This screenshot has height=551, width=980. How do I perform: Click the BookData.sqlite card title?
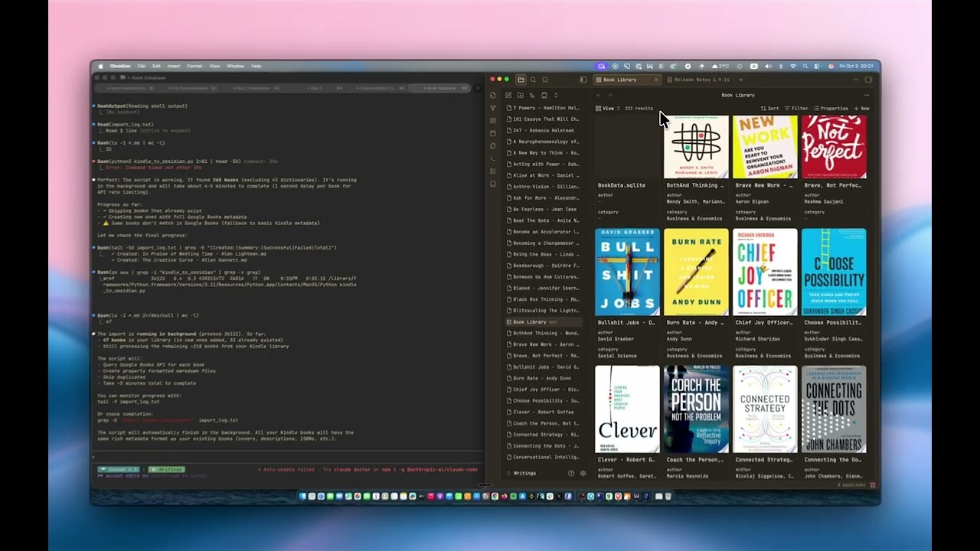(621, 185)
